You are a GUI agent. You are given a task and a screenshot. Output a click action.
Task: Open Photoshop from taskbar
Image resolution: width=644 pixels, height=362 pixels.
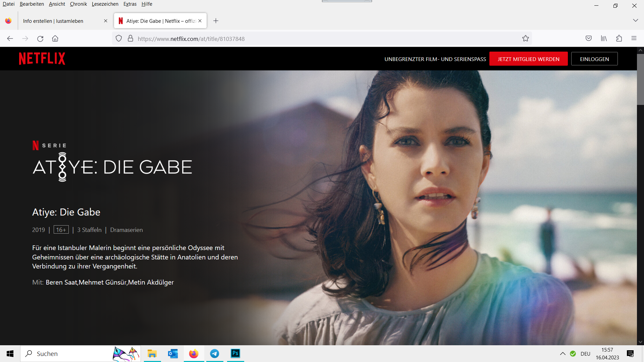(x=235, y=354)
